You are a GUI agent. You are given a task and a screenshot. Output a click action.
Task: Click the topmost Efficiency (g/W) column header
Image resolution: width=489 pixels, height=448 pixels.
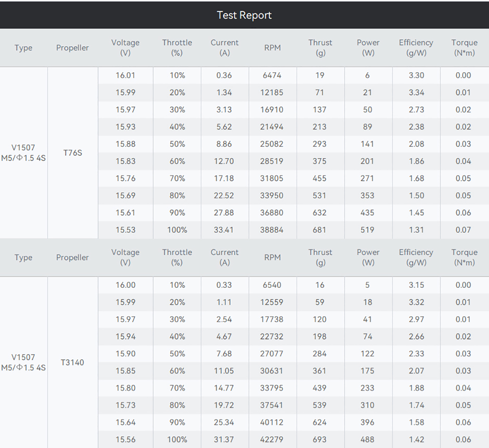click(x=416, y=48)
